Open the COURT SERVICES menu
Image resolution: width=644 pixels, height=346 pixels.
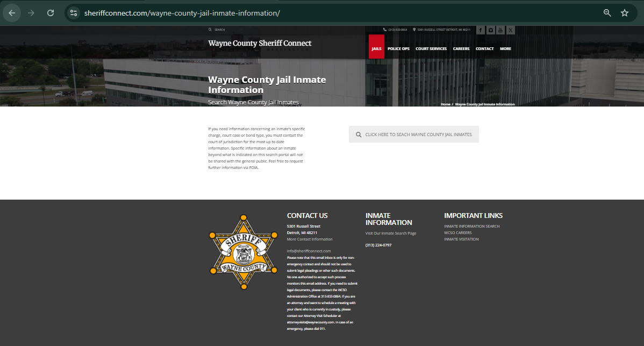pos(431,48)
